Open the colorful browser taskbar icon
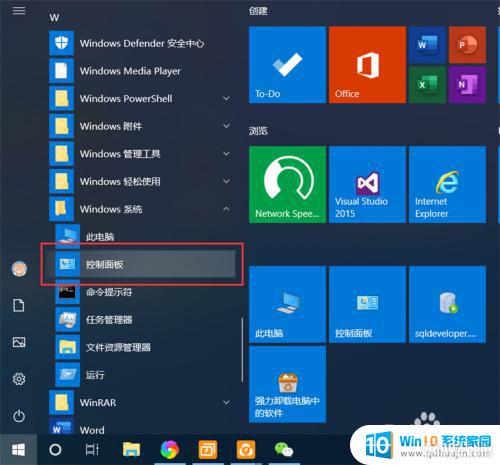 click(x=169, y=450)
